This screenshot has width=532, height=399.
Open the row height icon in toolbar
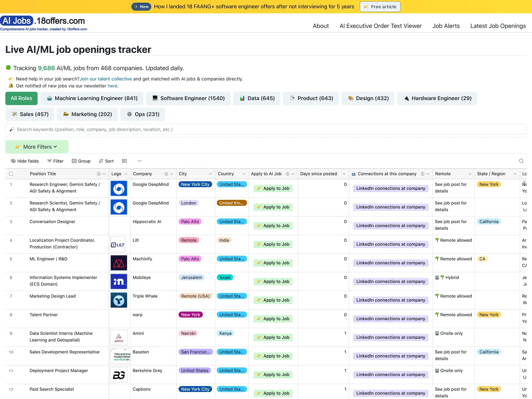(124, 161)
